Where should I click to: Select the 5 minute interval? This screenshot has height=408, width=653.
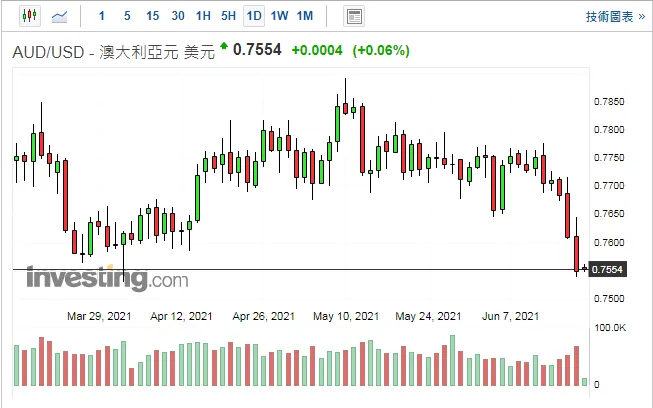tap(127, 16)
